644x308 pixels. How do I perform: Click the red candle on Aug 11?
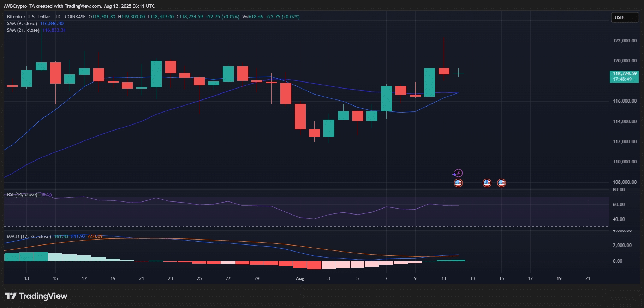pyautogui.click(x=444, y=71)
